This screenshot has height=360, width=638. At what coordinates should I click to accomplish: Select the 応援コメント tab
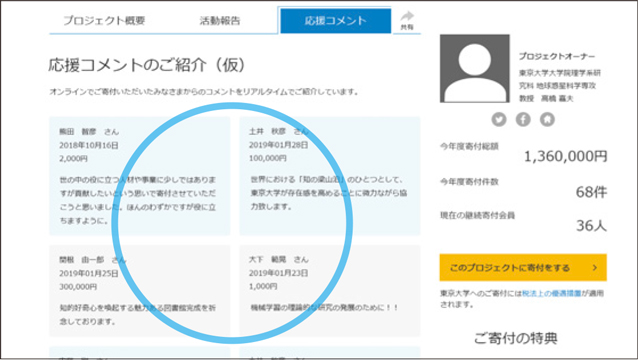click(x=335, y=20)
